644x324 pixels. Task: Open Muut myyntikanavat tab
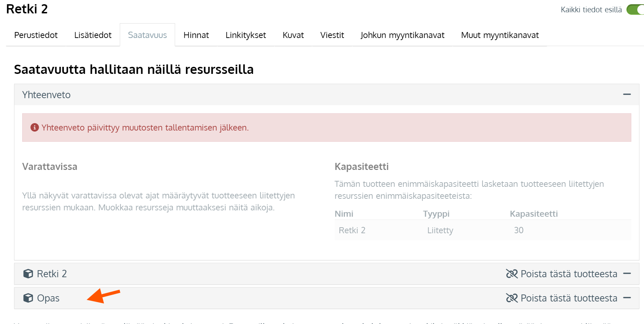[x=500, y=35]
